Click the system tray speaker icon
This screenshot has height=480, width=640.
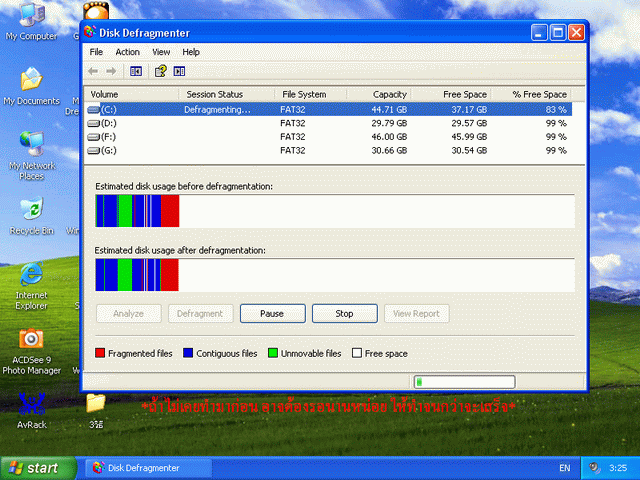[594, 468]
